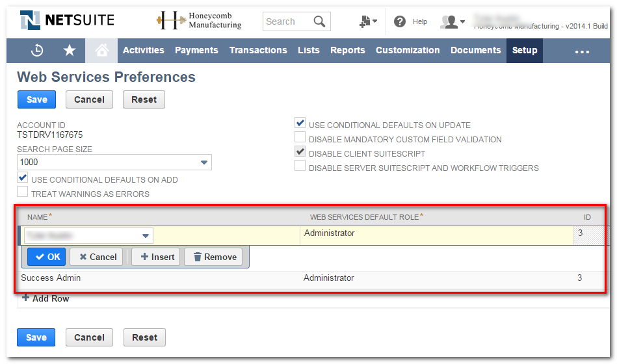Click the bottom Cancel button
The height and width of the screenshot is (364, 617).
(89, 337)
